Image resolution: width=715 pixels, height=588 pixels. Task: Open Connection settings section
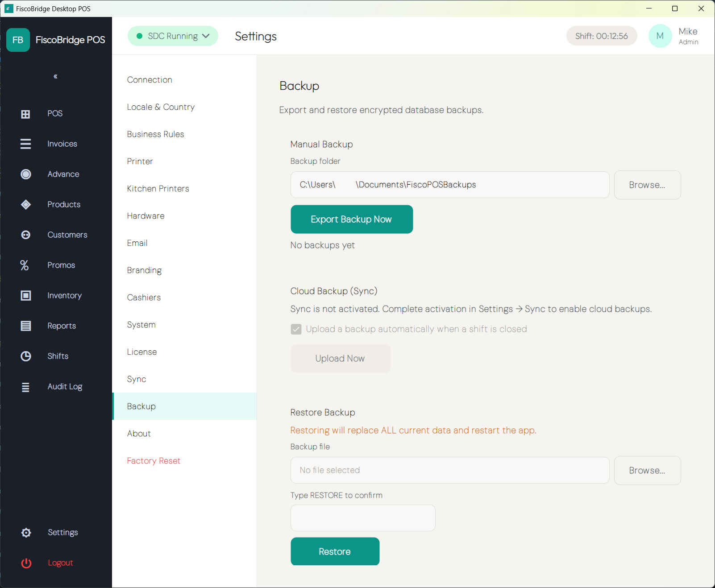pyautogui.click(x=184, y=80)
